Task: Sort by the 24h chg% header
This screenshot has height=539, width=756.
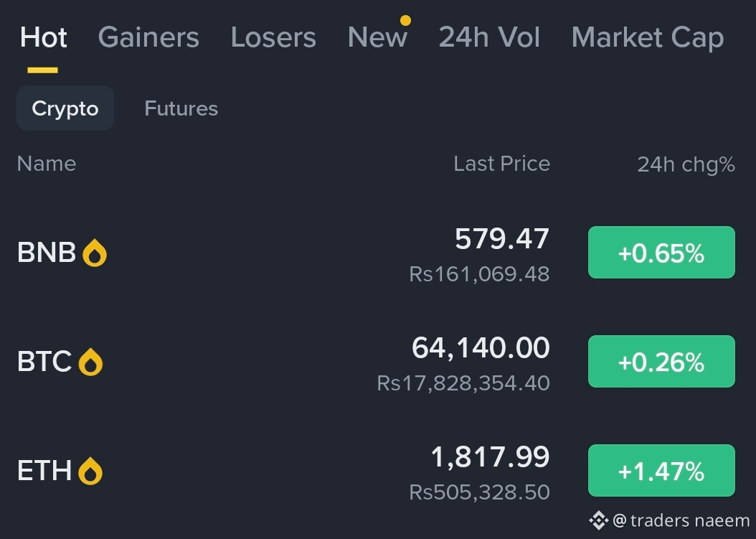Action: coord(686,164)
